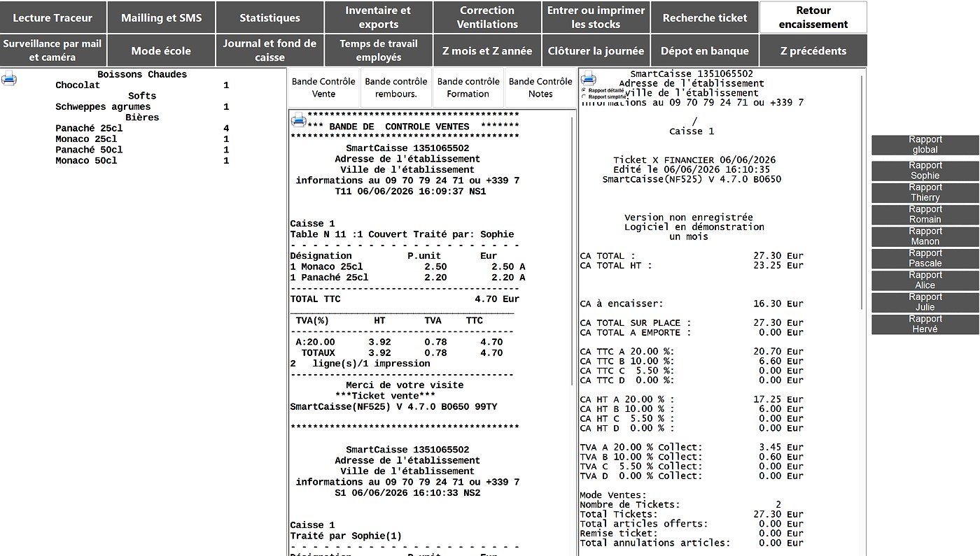The image size is (980, 556).
Task: Click the 'Nombre de Tickets' line
Action: [x=680, y=504]
